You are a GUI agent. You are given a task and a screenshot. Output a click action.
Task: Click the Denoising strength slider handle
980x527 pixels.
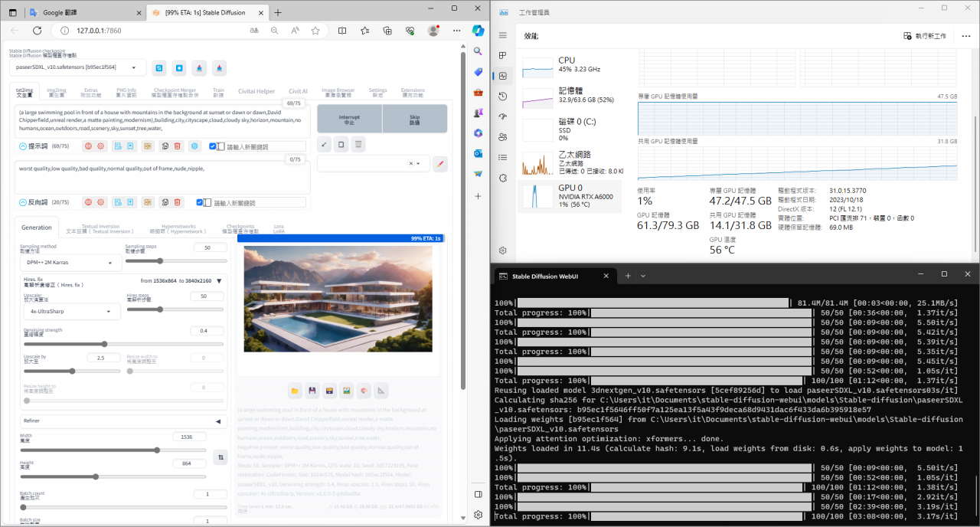(x=104, y=345)
